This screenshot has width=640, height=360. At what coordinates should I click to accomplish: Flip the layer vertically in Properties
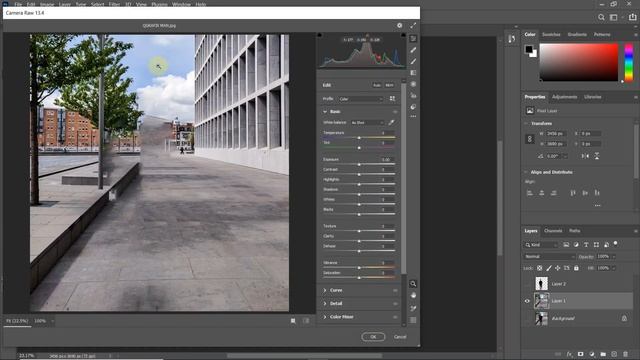pos(597,156)
